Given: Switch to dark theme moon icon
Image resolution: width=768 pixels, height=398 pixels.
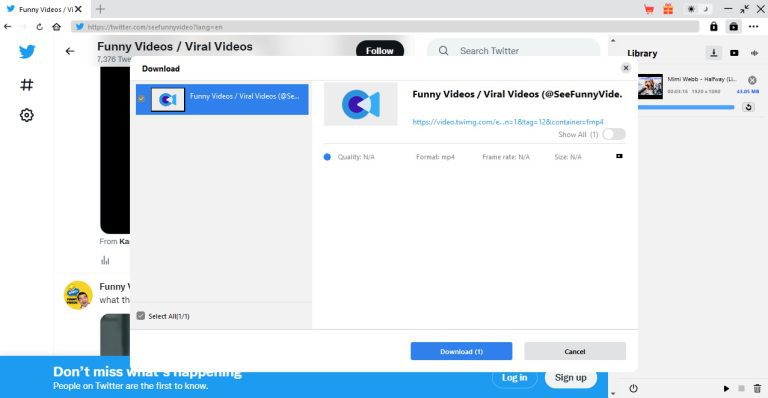Looking at the screenshot, I should (706, 9).
